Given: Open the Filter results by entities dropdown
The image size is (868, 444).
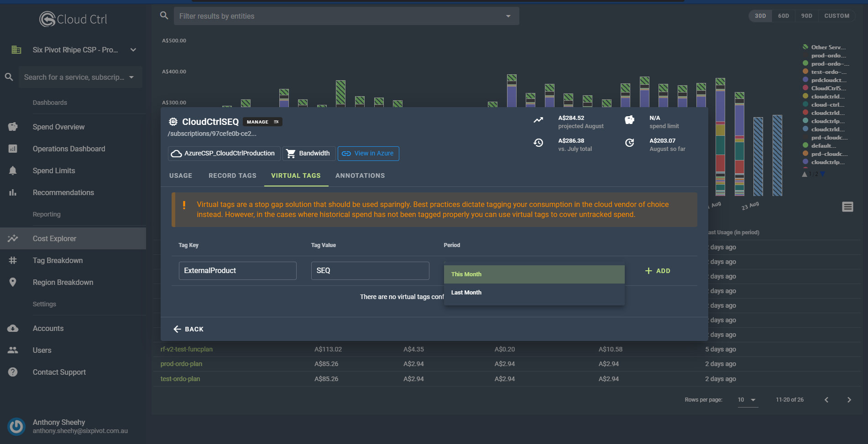Looking at the screenshot, I should [508, 16].
